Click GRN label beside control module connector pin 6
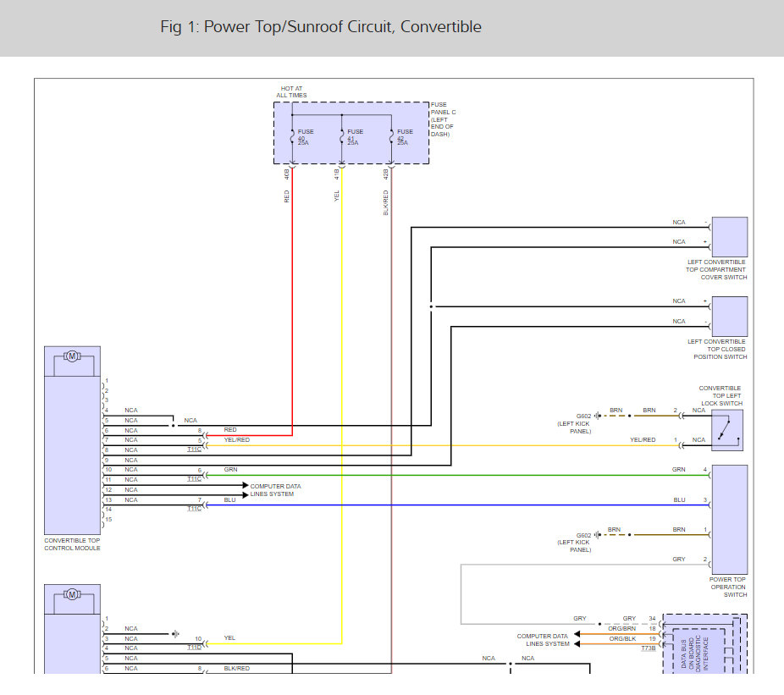 pyautogui.click(x=230, y=469)
